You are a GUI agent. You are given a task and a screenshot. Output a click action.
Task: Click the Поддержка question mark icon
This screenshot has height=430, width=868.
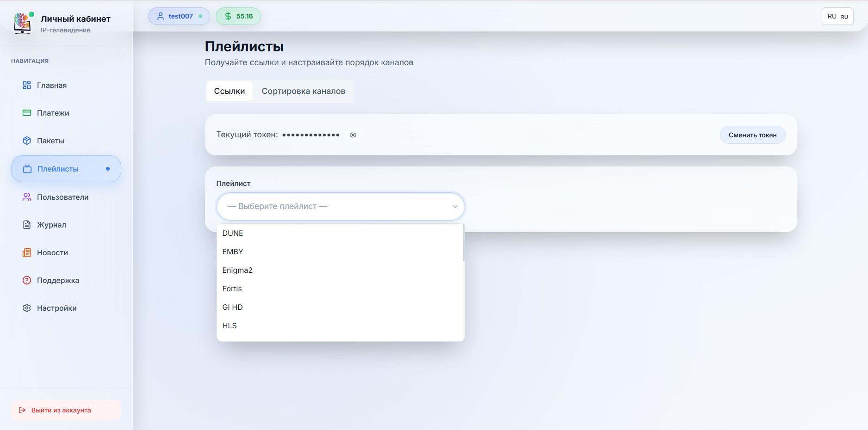27,280
